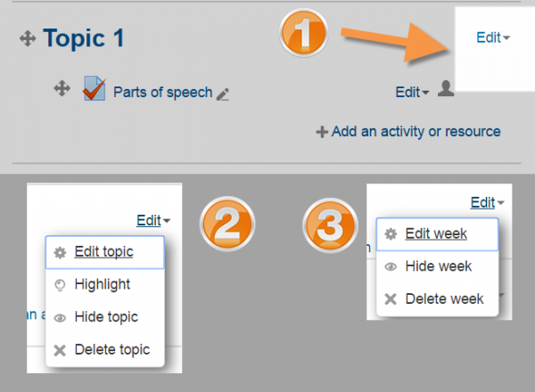Click the lightbulb icon beside Highlight
This screenshot has height=392, width=535.
(60, 284)
